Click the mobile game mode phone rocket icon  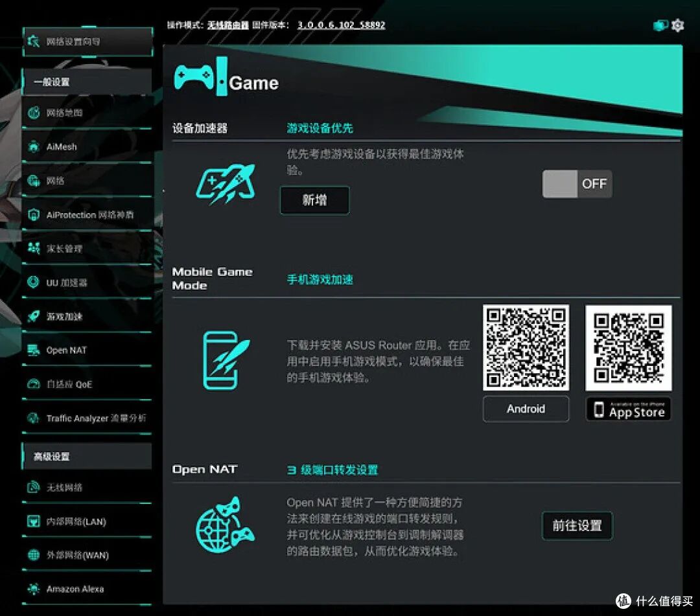click(226, 360)
